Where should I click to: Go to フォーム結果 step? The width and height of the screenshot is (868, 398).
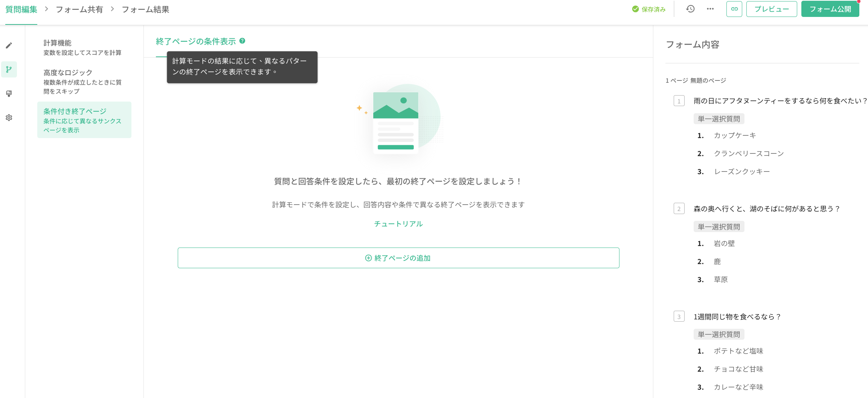[145, 9]
